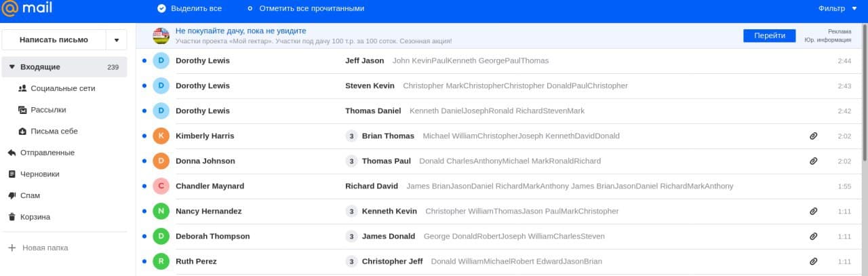The width and height of the screenshot is (868, 276).
Task: Open the Черновики folder
Action: pos(39,174)
